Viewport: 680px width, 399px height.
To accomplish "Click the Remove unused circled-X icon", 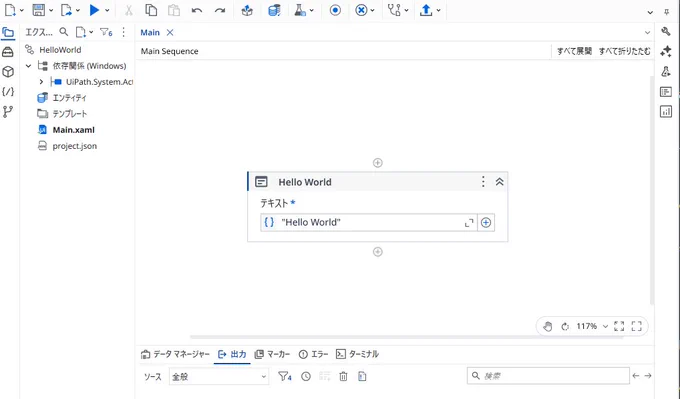I will pyautogui.click(x=361, y=10).
